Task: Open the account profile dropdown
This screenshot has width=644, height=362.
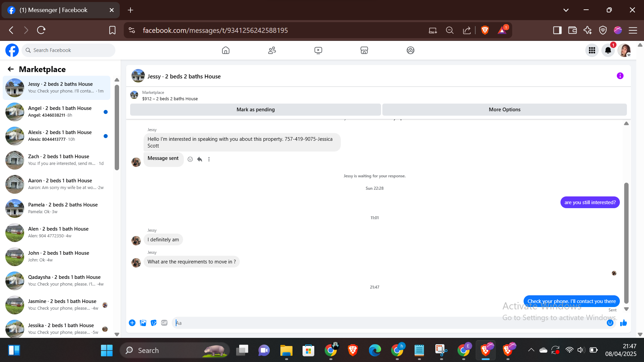Action: 624,50
